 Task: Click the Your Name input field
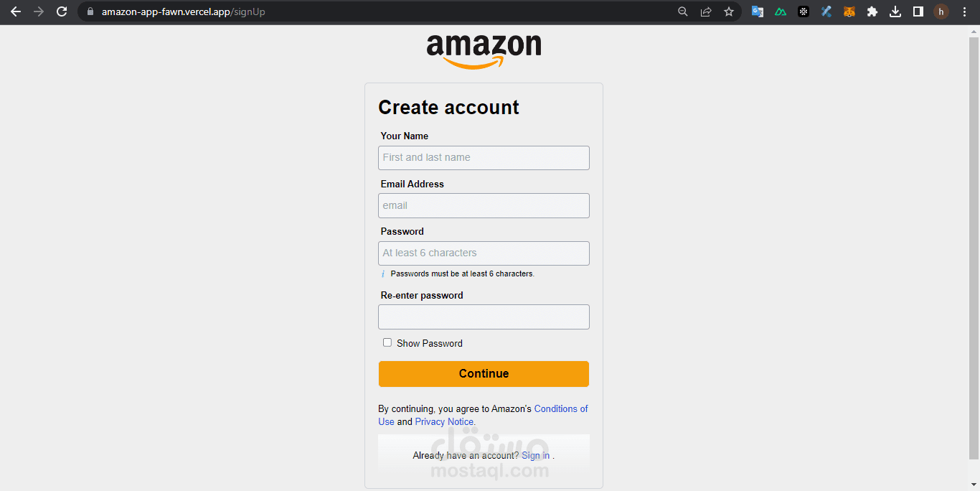pos(484,158)
